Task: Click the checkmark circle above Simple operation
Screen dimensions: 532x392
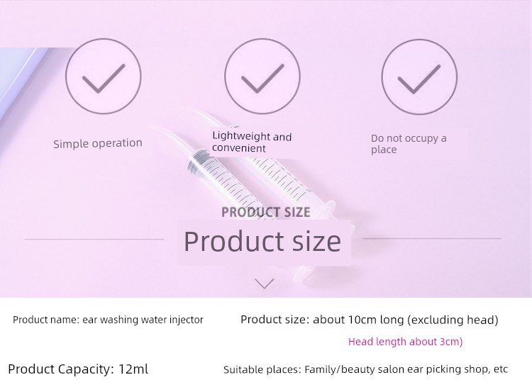Action: point(103,76)
